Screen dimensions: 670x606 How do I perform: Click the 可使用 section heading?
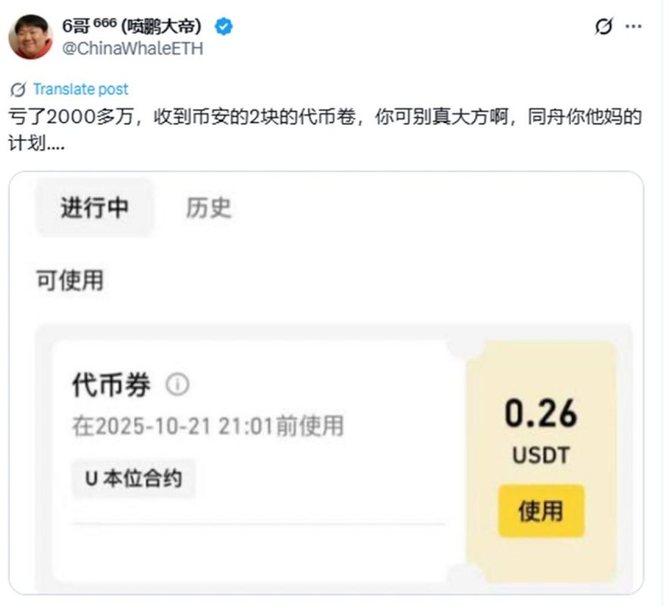pyautogui.click(x=70, y=280)
